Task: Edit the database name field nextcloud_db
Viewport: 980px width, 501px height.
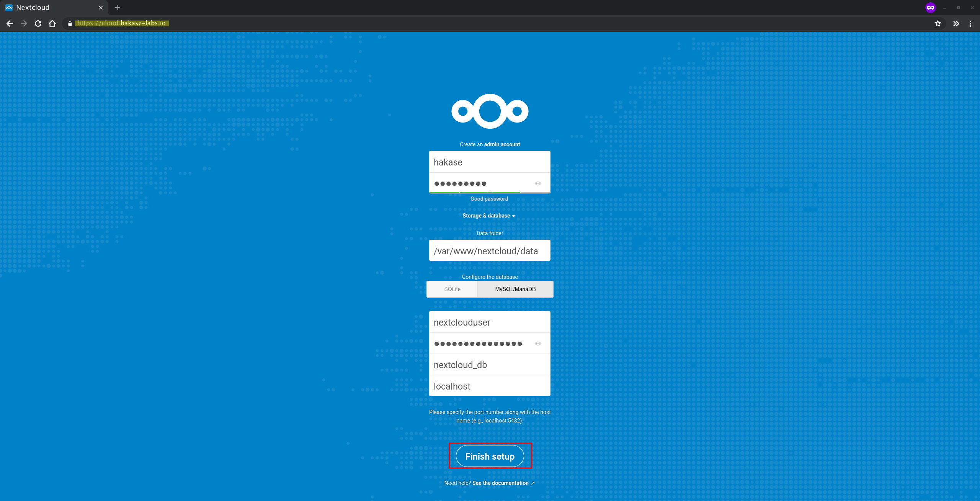Action: tap(490, 365)
